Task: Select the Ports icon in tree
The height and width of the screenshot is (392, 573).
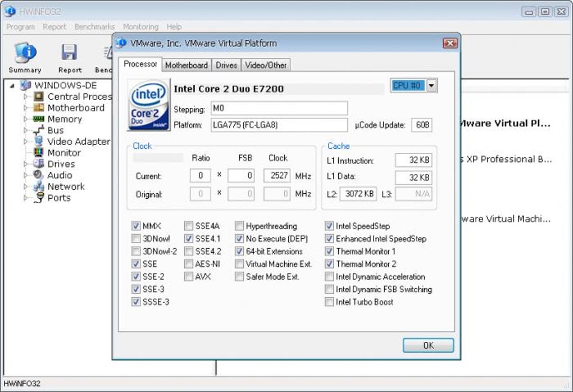Action: click(39, 198)
